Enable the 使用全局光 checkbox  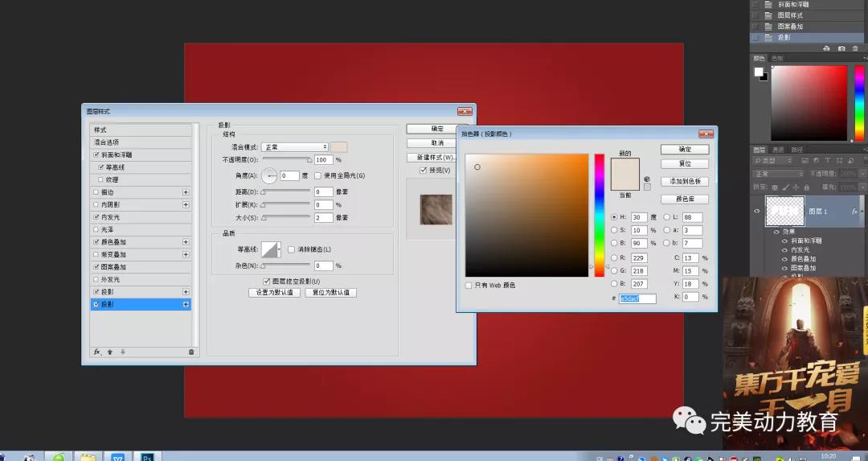click(x=317, y=175)
